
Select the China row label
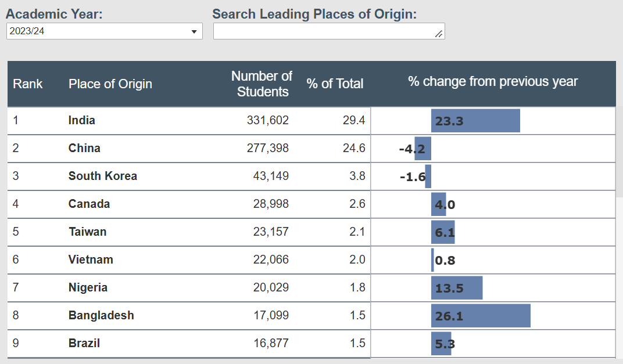(x=84, y=148)
